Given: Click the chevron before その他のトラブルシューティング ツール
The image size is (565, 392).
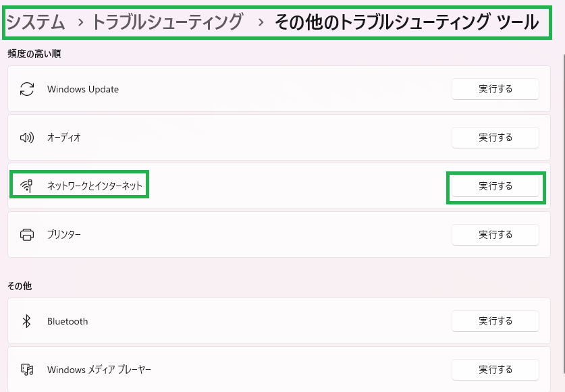Looking at the screenshot, I should pyautogui.click(x=261, y=23).
